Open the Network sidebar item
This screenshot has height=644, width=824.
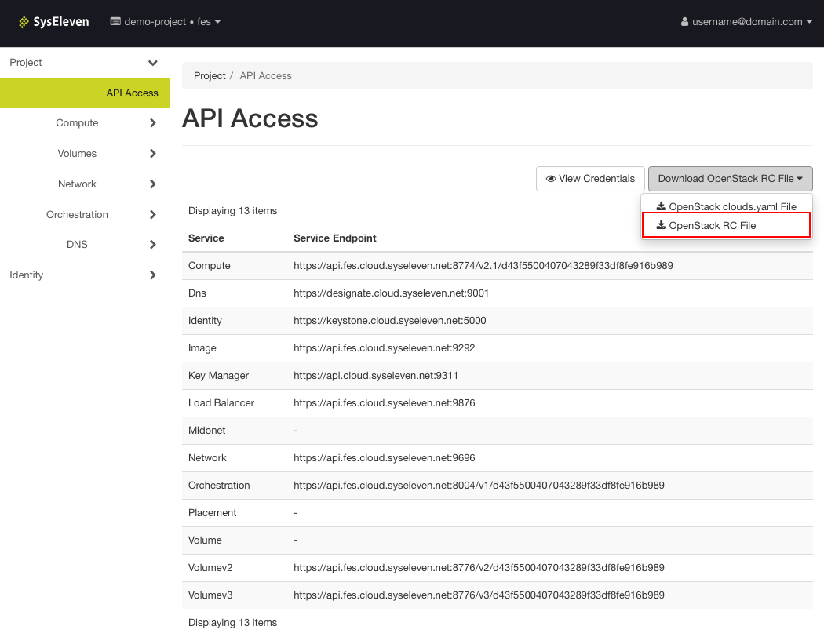[77, 184]
